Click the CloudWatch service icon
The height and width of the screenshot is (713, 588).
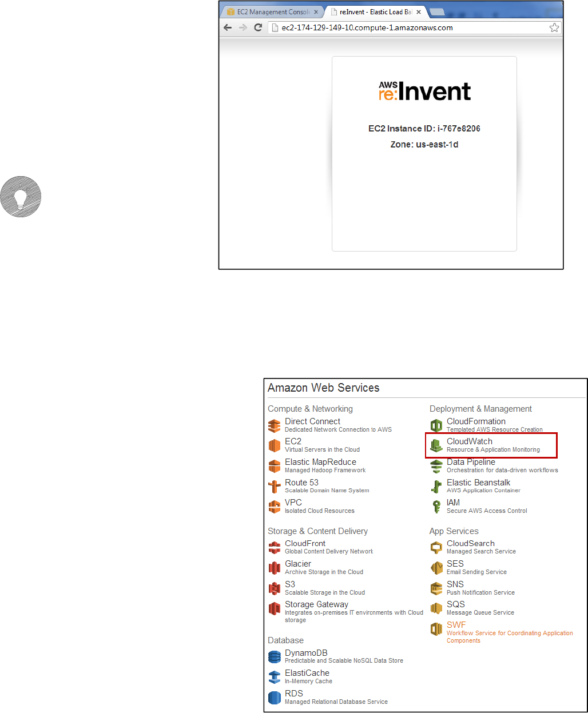click(x=436, y=445)
